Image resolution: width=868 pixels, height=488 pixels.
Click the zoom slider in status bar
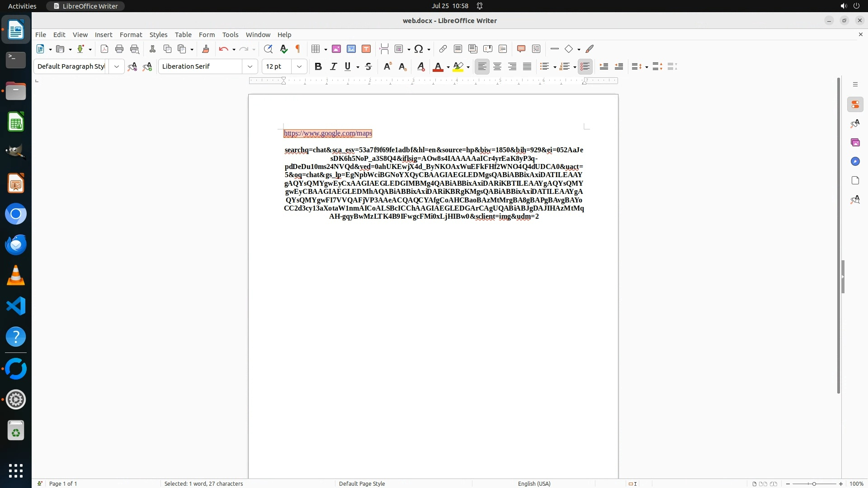pyautogui.click(x=814, y=483)
